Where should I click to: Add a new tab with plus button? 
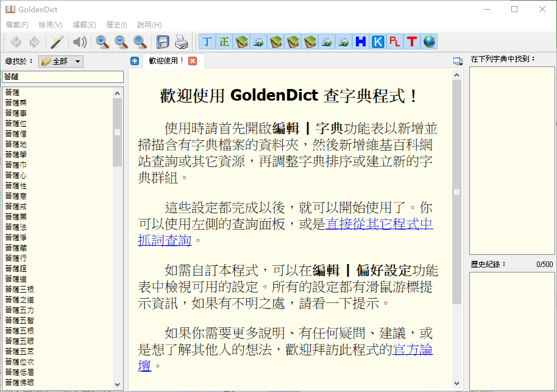point(135,61)
